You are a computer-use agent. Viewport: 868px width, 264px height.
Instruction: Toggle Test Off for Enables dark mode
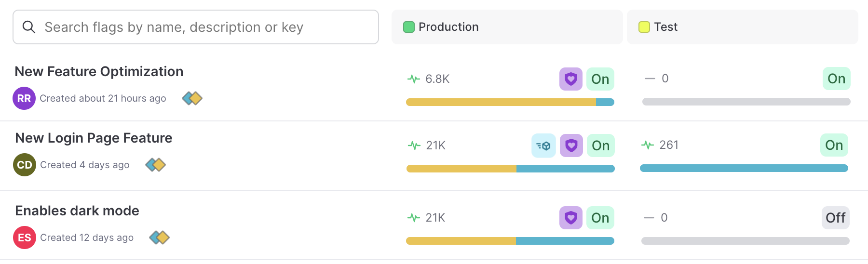(x=835, y=218)
